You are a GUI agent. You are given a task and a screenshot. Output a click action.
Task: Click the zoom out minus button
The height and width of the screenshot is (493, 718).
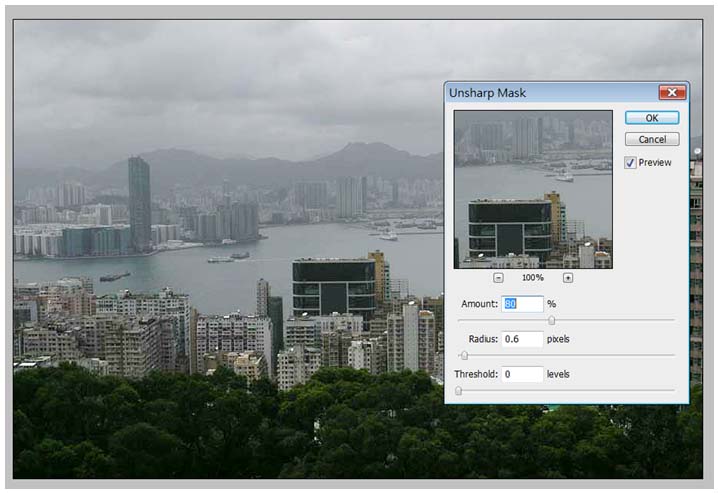498,277
